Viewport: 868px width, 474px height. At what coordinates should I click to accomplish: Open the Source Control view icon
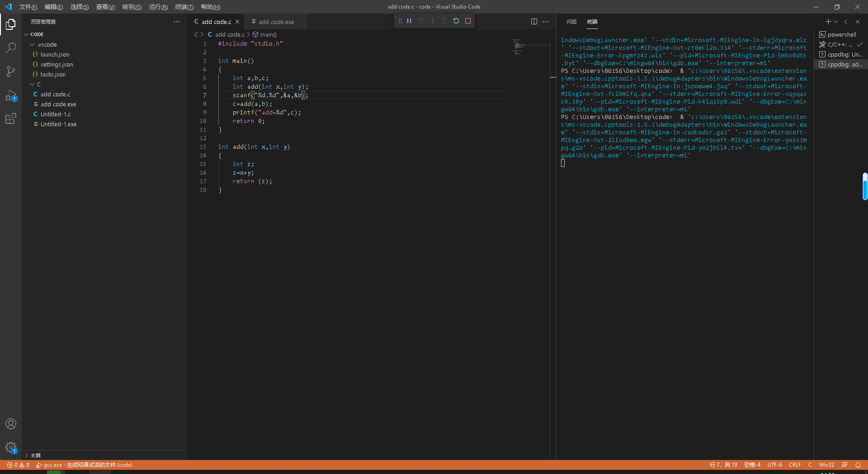coord(11,71)
